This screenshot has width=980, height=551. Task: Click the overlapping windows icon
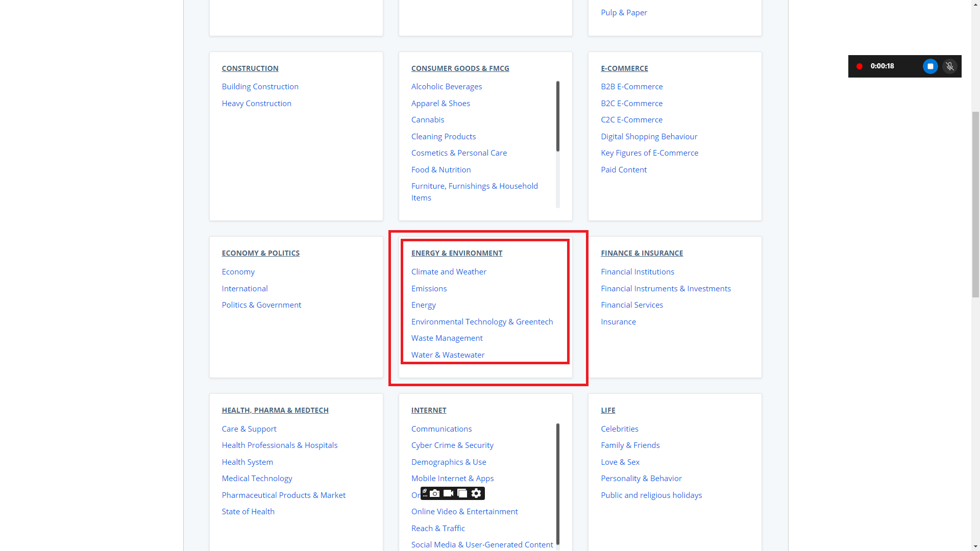click(462, 493)
